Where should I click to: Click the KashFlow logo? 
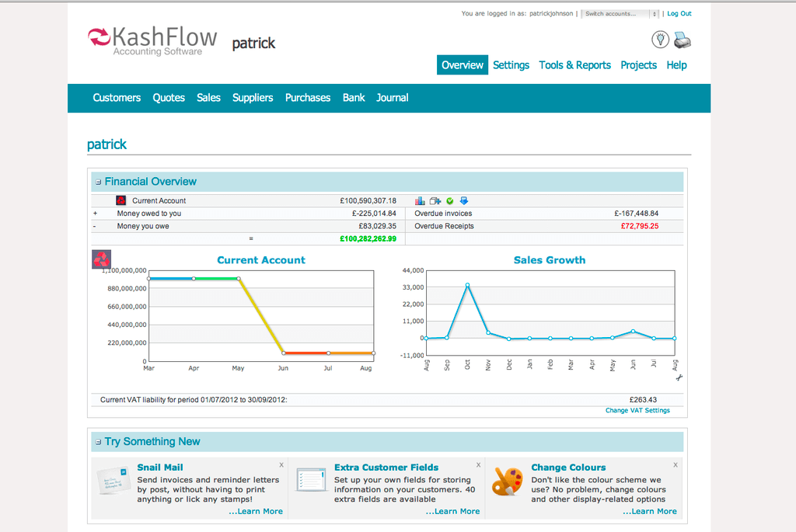[146, 40]
